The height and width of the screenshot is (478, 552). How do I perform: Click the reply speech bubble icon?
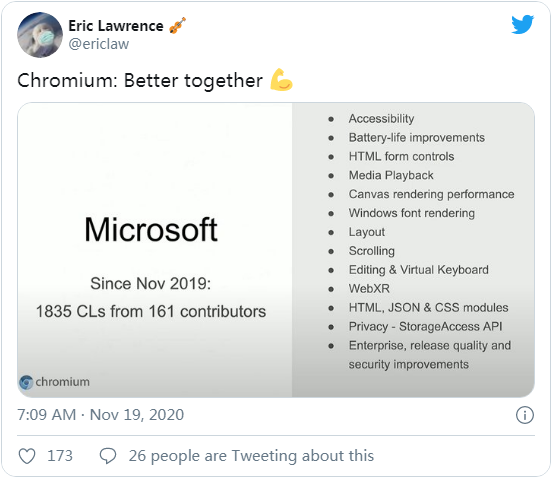click(108, 456)
